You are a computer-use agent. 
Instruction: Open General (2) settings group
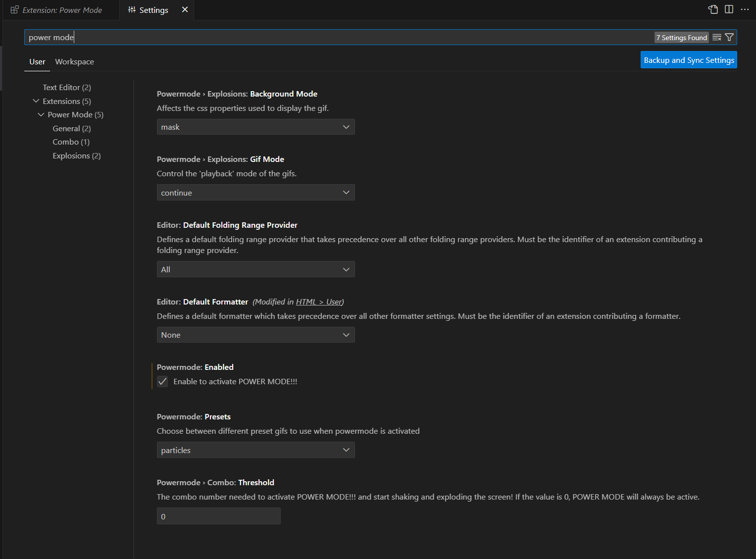(x=72, y=129)
